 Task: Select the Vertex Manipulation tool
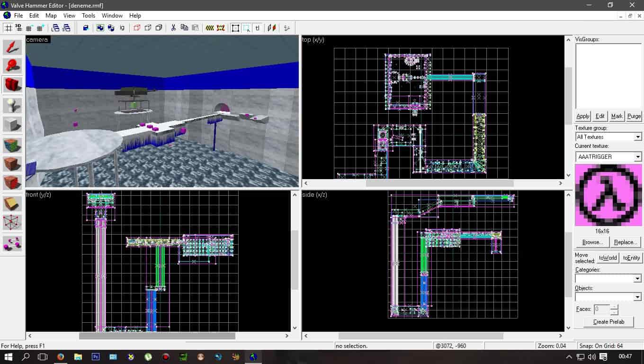tap(12, 222)
